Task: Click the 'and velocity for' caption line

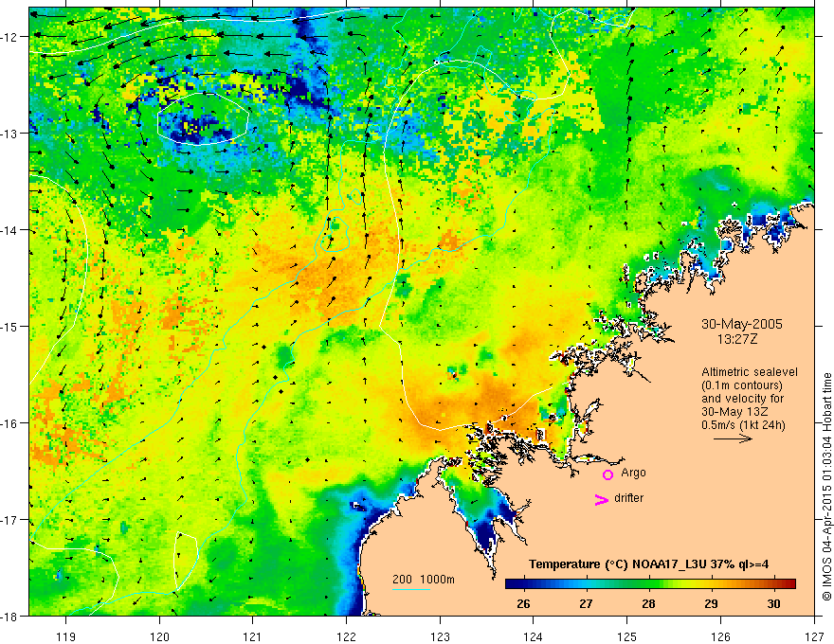Action: pyautogui.click(x=742, y=399)
